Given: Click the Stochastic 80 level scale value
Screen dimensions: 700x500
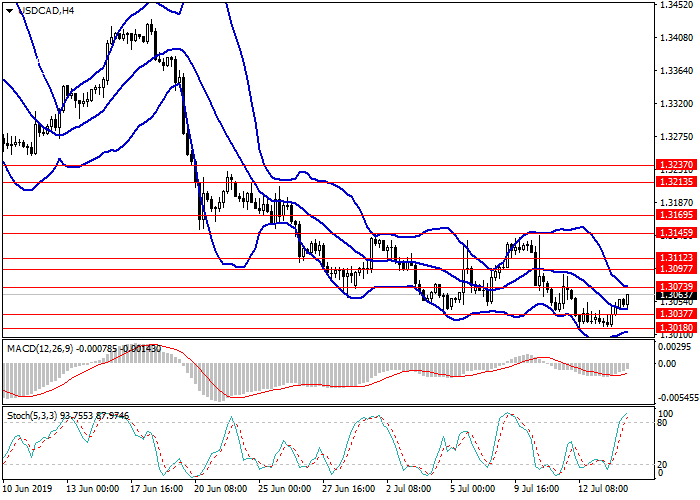Looking at the screenshot, I should pos(664,422).
